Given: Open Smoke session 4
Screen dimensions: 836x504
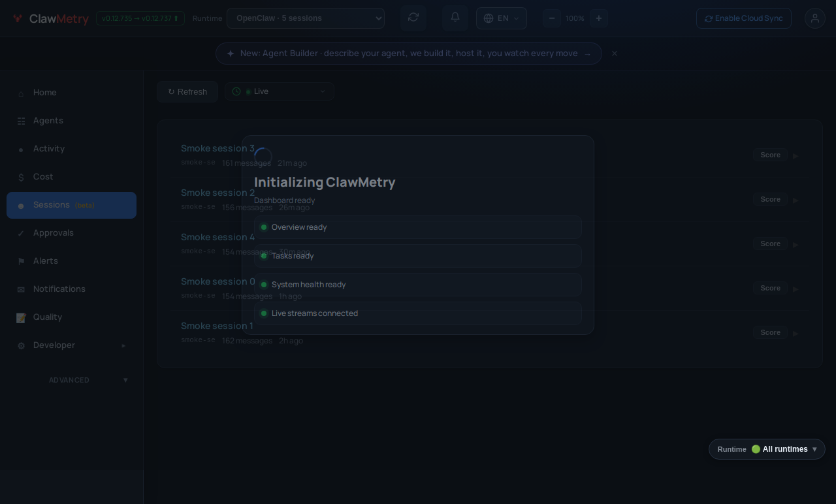Looking at the screenshot, I should [217, 237].
